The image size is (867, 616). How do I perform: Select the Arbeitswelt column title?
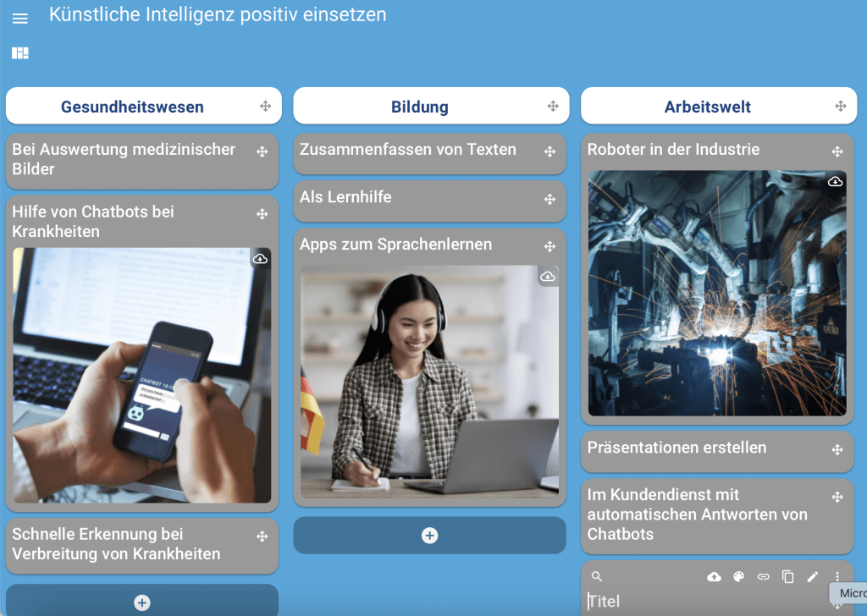707,107
